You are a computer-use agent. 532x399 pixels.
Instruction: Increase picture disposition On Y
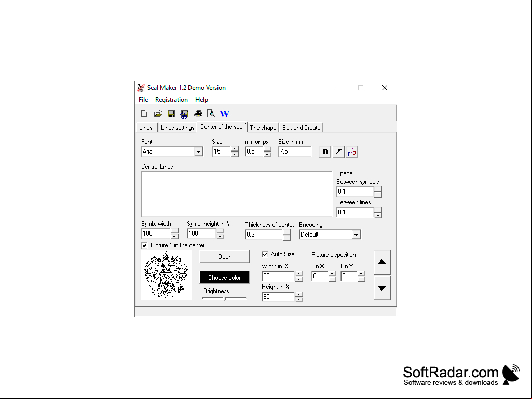[x=361, y=274]
